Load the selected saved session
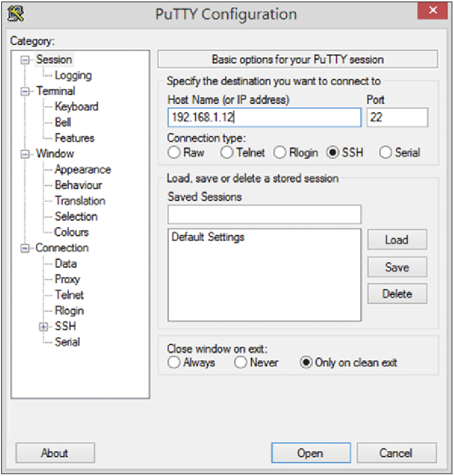This screenshot has height=476, width=454. coord(397,240)
